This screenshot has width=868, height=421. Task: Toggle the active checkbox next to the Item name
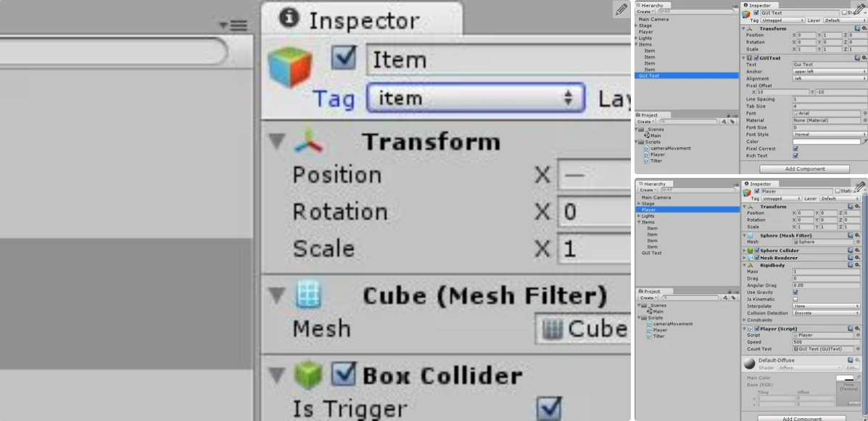coord(344,58)
